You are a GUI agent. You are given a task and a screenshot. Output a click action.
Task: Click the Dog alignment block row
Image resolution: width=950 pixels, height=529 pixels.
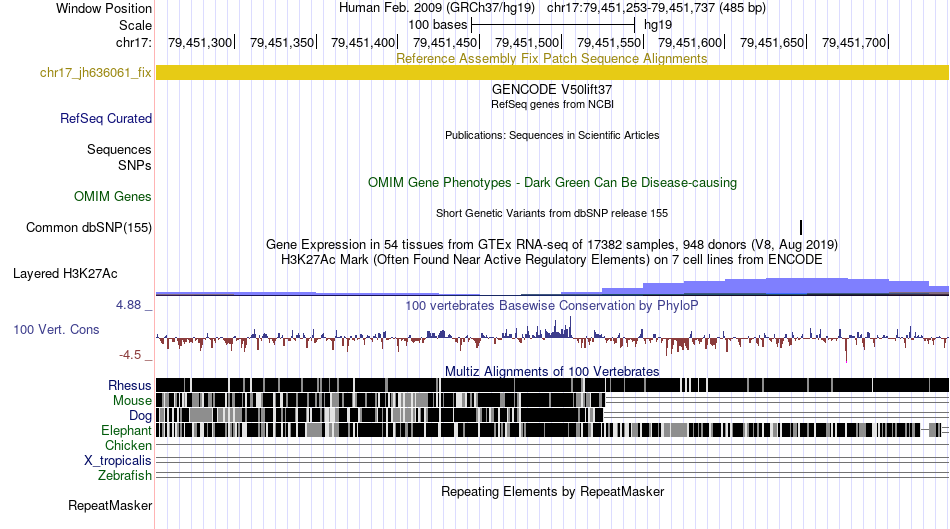[380, 415]
